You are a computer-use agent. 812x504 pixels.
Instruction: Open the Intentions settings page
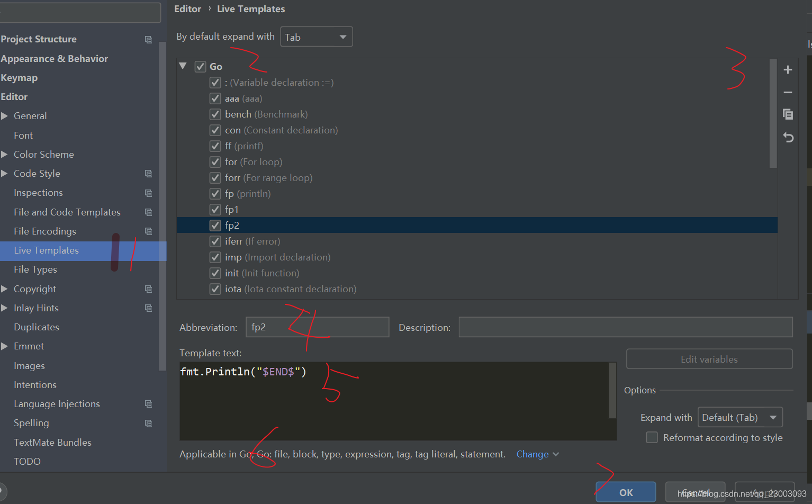(x=35, y=385)
